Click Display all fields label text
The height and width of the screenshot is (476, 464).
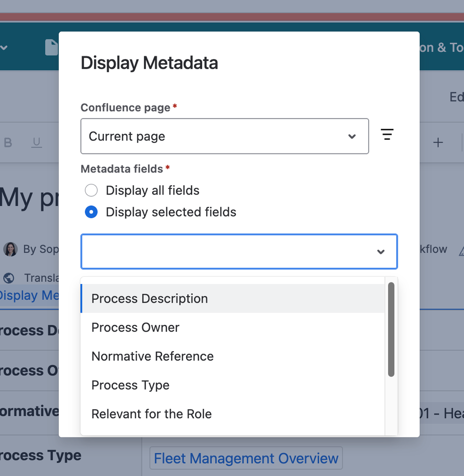point(153,190)
